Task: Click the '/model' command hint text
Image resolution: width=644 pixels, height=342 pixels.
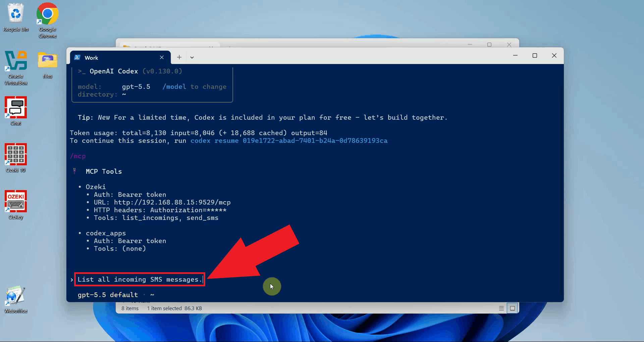Action: pos(174,87)
